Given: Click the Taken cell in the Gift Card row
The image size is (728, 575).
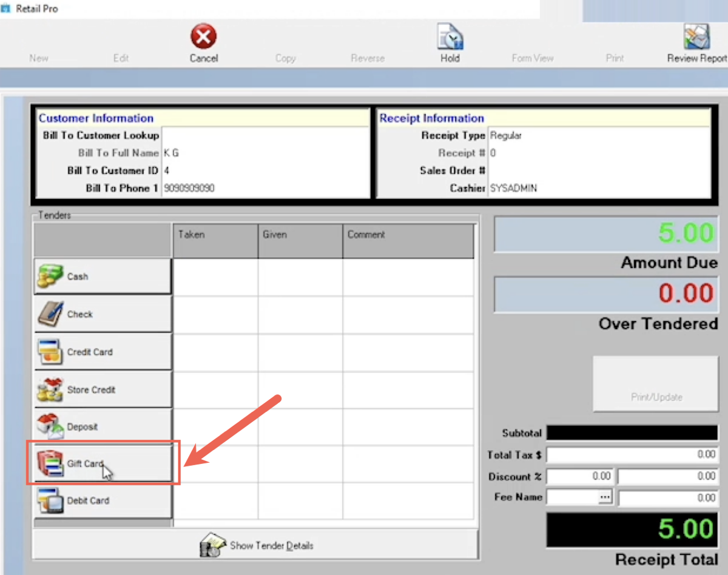Looking at the screenshot, I should point(215,465).
